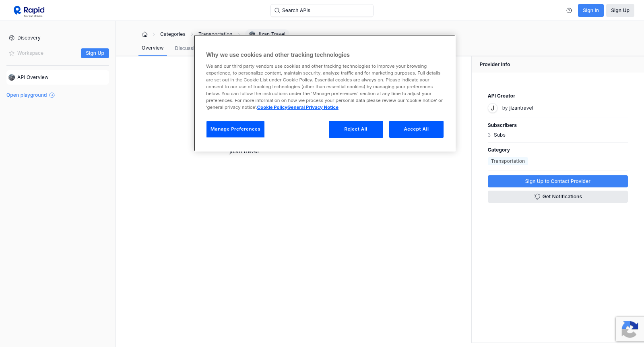This screenshot has height=347, width=644.
Task: Click the Open playground arrow icon
Action: (x=52, y=95)
